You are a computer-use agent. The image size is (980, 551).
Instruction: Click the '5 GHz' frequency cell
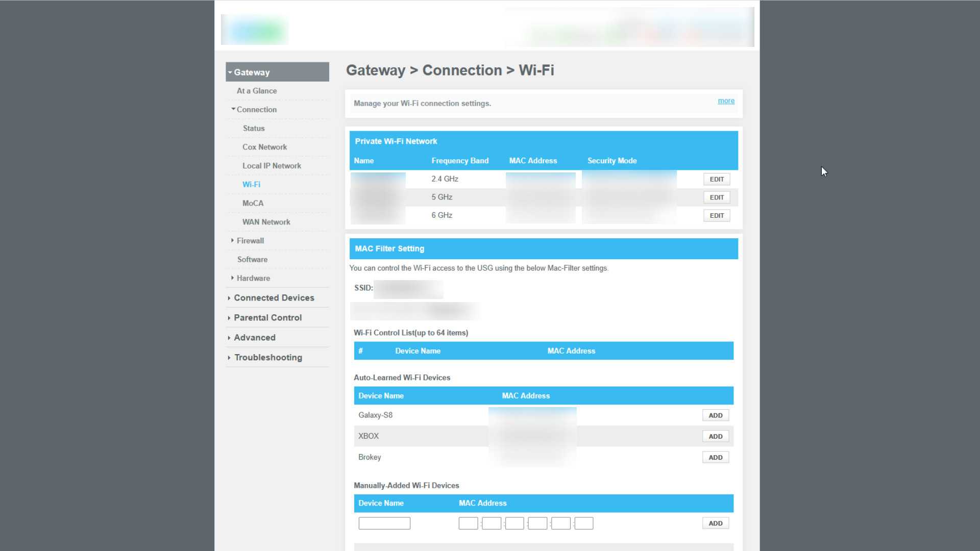coord(442,197)
